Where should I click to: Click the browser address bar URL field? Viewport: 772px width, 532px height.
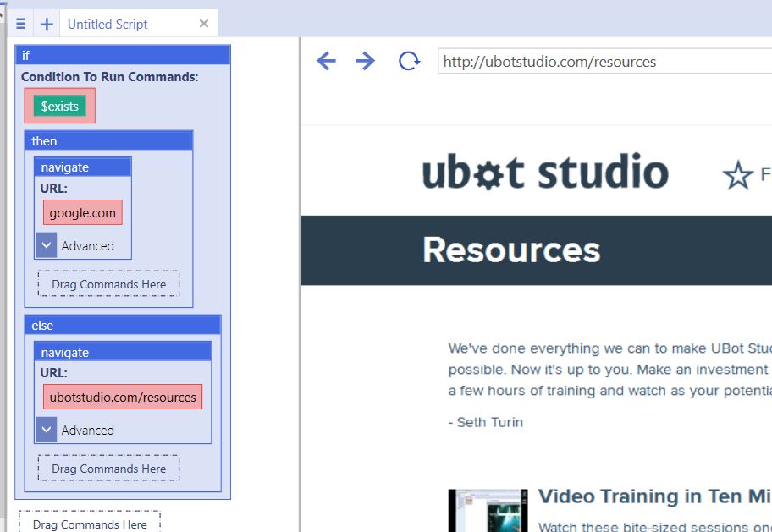(604, 62)
